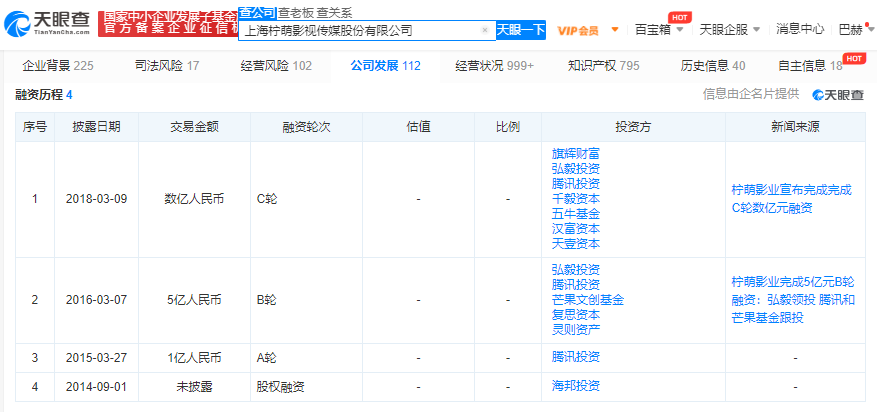This screenshot has width=877, height=412.
Task: Switch to 自主信息 tab
Action: coord(810,66)
